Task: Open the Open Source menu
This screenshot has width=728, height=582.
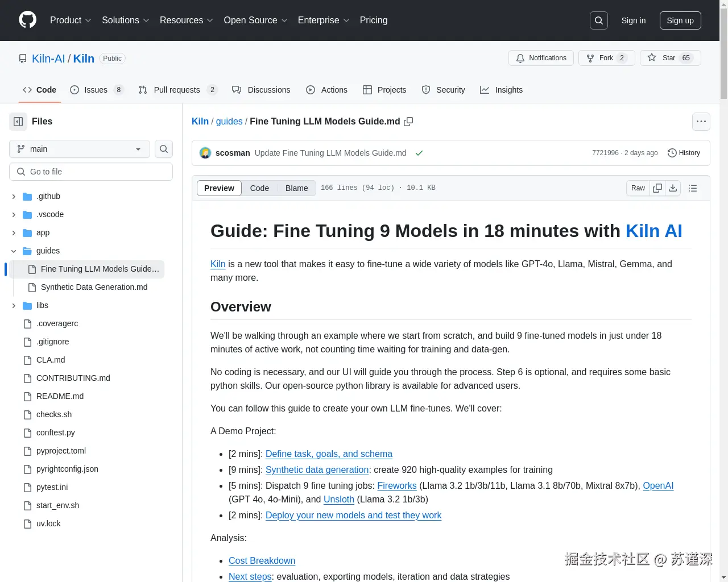Action: [256, 20]
